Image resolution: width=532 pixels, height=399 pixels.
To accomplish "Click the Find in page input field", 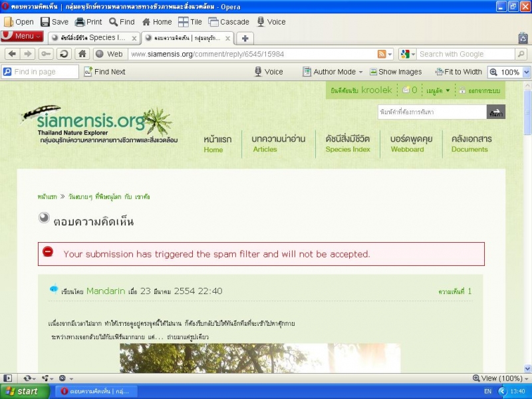I will point(41,72).
